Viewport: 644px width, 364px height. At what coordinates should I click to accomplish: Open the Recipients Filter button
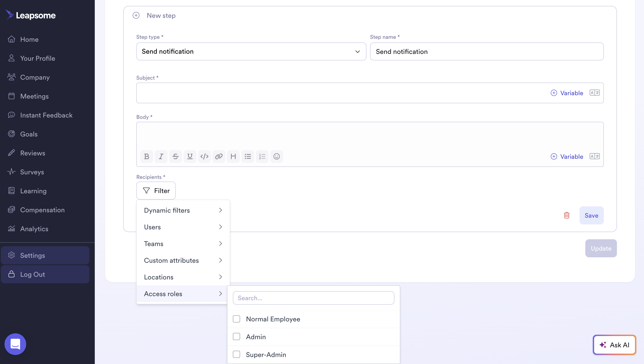tap(156, 191)
